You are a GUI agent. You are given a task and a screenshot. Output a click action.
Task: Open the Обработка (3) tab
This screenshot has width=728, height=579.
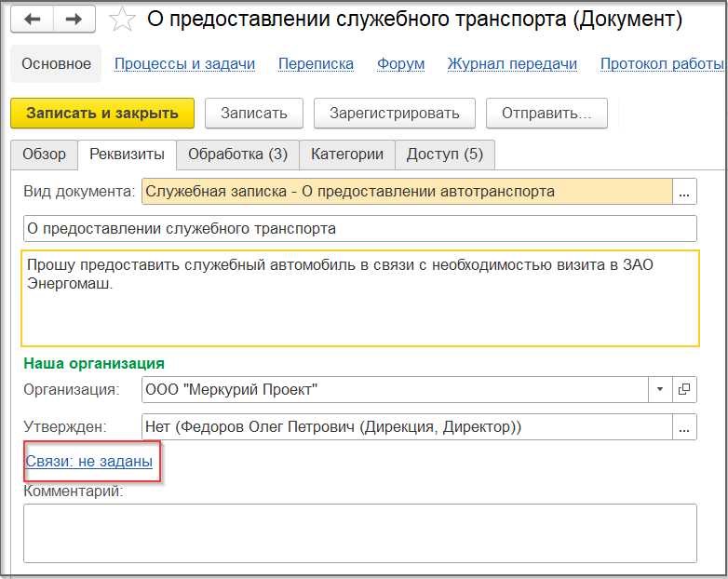click(x=237, y=154)
